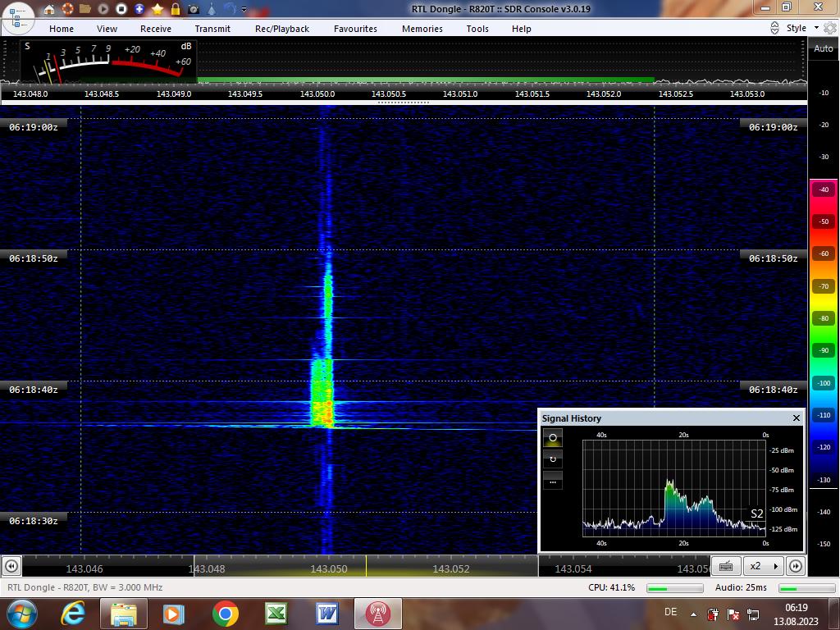Open the Home ribbon tab
The image size is (840, 630).
click(x=62, y=29)
